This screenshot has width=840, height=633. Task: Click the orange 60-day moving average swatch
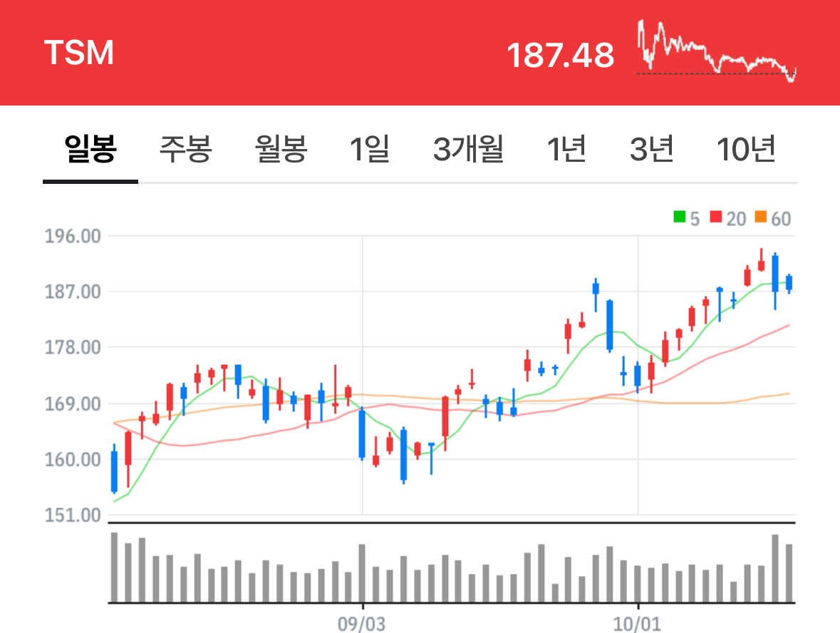761,217
